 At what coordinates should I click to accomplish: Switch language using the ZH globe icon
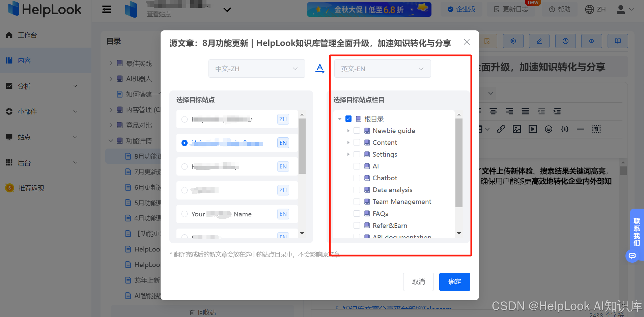click(595, 9)
